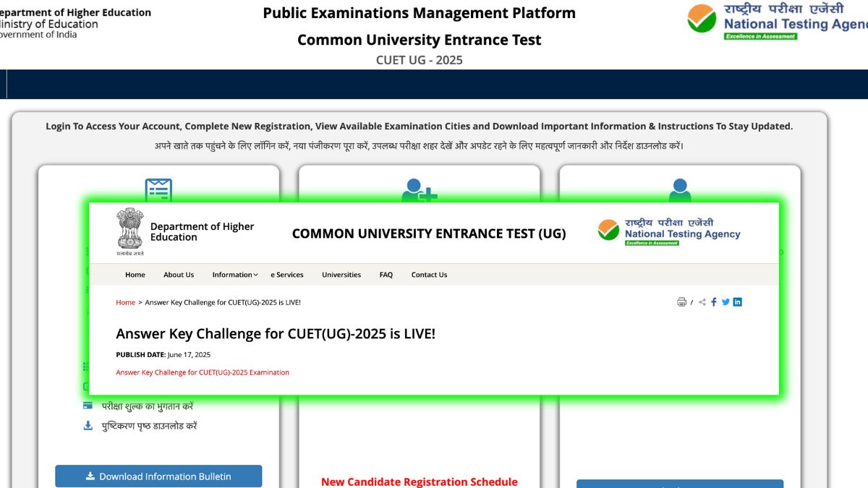Click the National Testing Agency logo in the overlay
This screenshot has width=868, height=488.
[669, 232]
